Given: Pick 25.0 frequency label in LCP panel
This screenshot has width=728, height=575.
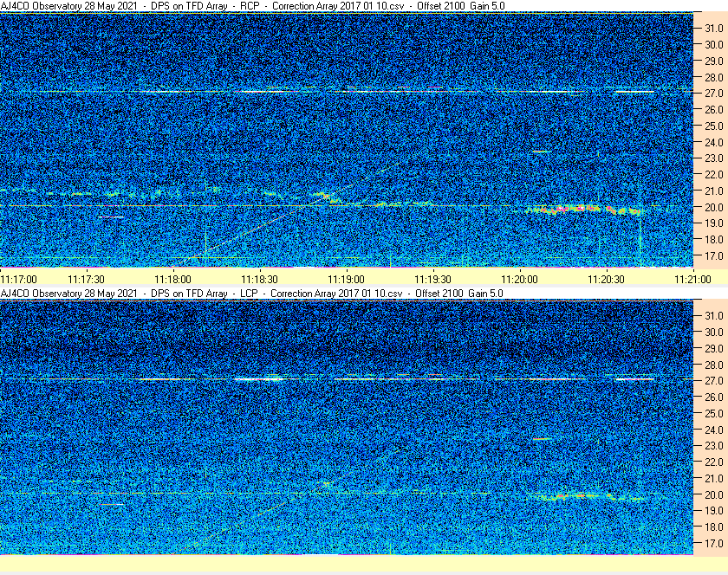Looking at the screenshot, I should [714, 413].
